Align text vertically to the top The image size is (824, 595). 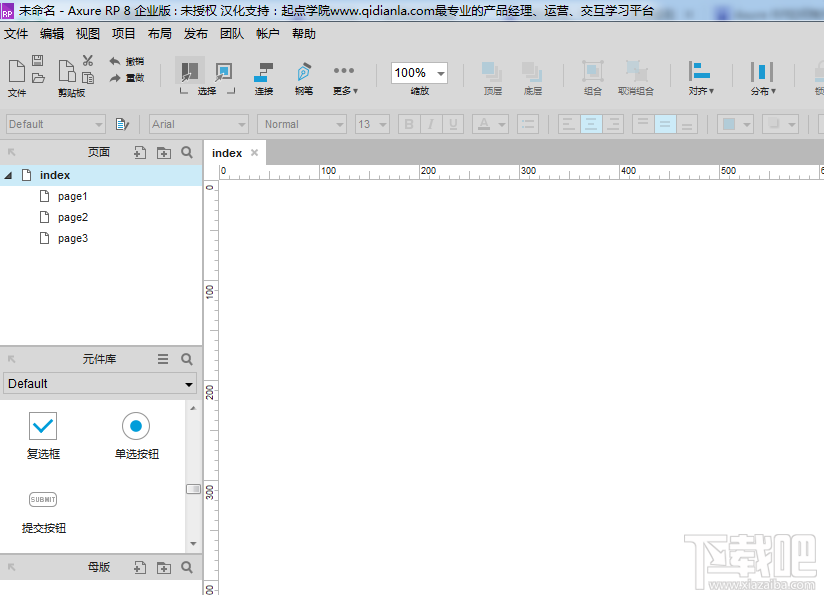pos(643,125)
